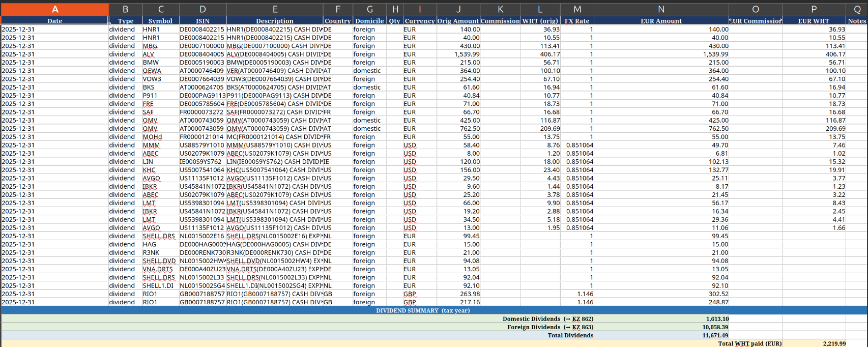868x347 pixels.
Task: Select column C header
Action: (161, 9)
